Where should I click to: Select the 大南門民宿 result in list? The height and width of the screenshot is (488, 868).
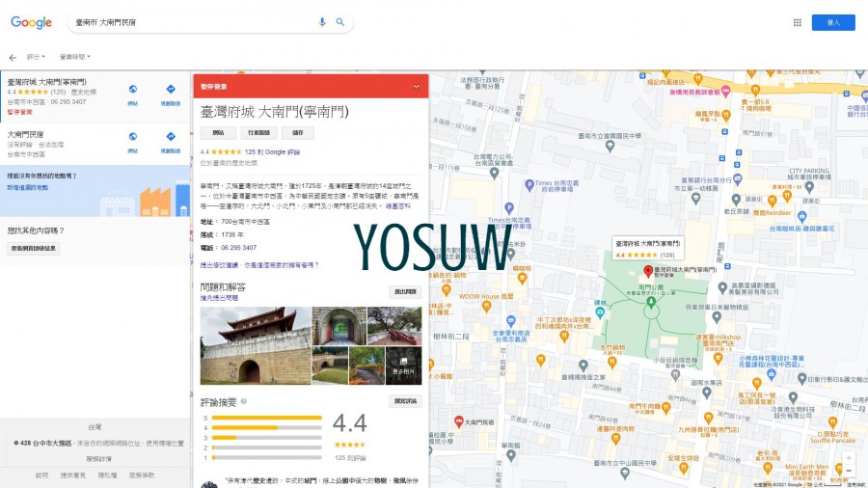click(26, 135)
